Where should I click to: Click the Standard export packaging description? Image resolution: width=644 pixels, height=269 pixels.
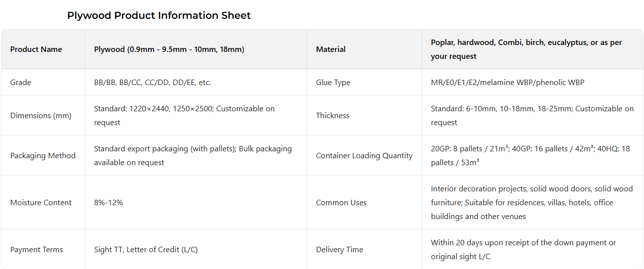[193, 155]
